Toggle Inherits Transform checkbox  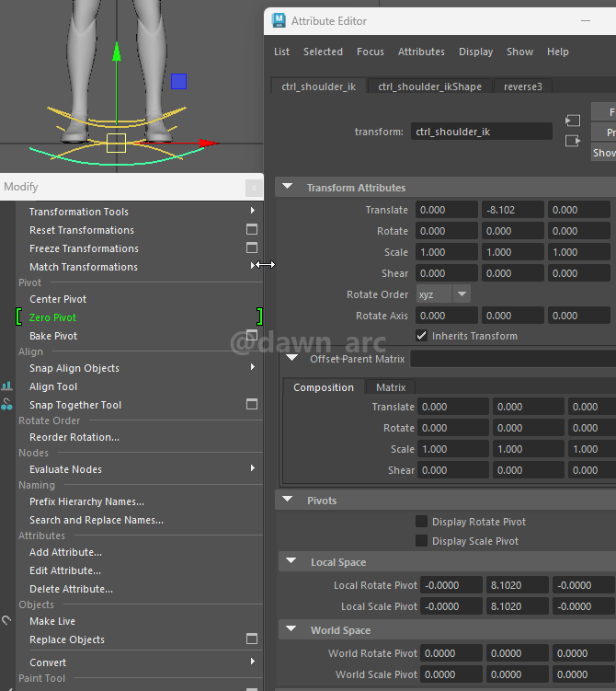421,336
